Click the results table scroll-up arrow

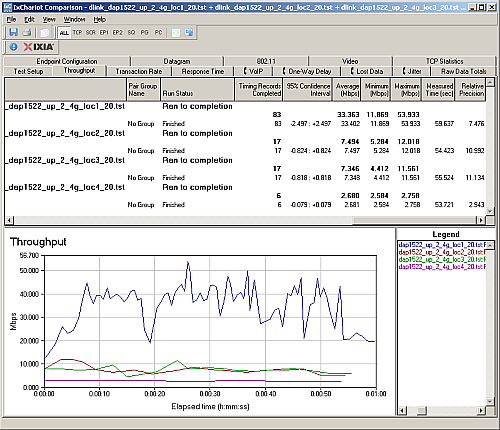(x=490, y=82)
